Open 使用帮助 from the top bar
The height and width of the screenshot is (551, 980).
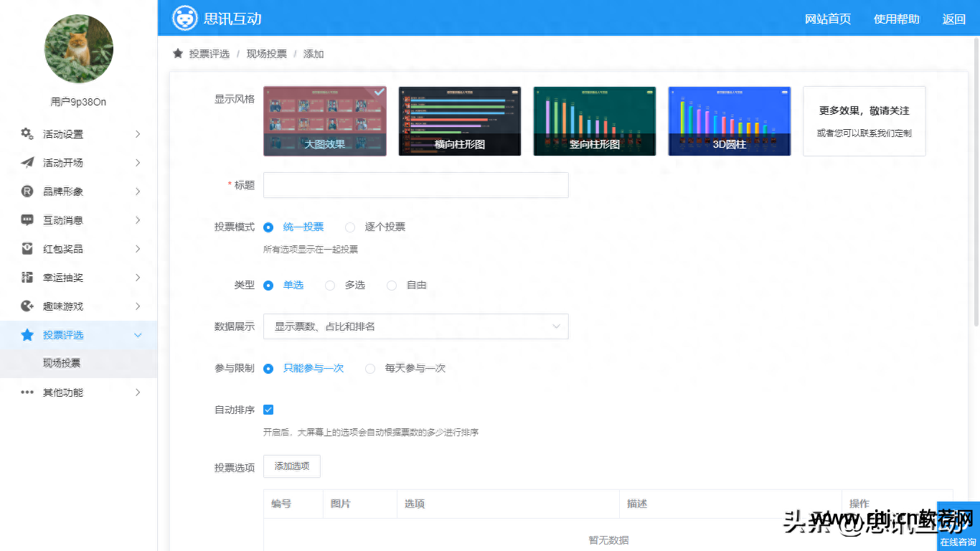click(896, 20)
